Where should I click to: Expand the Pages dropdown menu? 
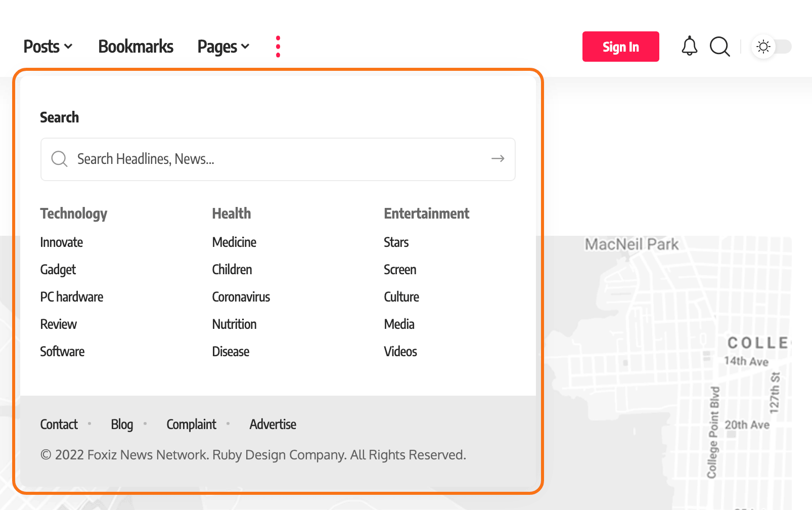point(223,47)
